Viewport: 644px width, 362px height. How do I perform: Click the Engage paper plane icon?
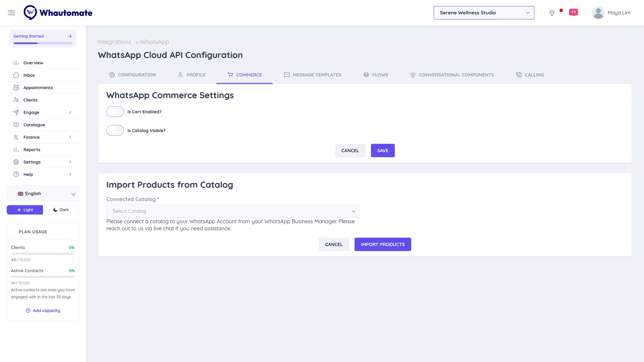pyautogui.click(x=16, y=113)
